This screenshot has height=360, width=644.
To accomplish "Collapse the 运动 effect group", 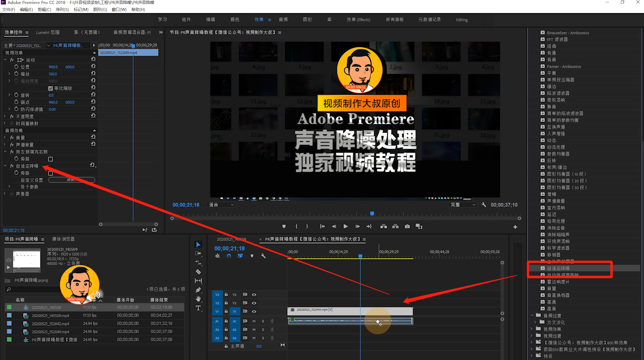I will tap(6, 60).
